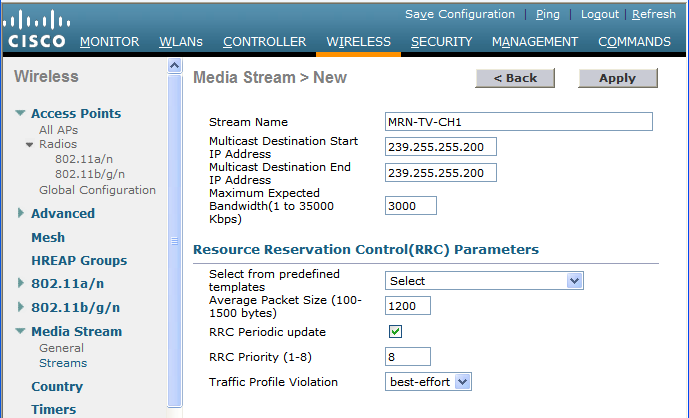The image size is (689, 418).
Task: Select Streams under Media Stream
Action: click(x=63, y=363)
